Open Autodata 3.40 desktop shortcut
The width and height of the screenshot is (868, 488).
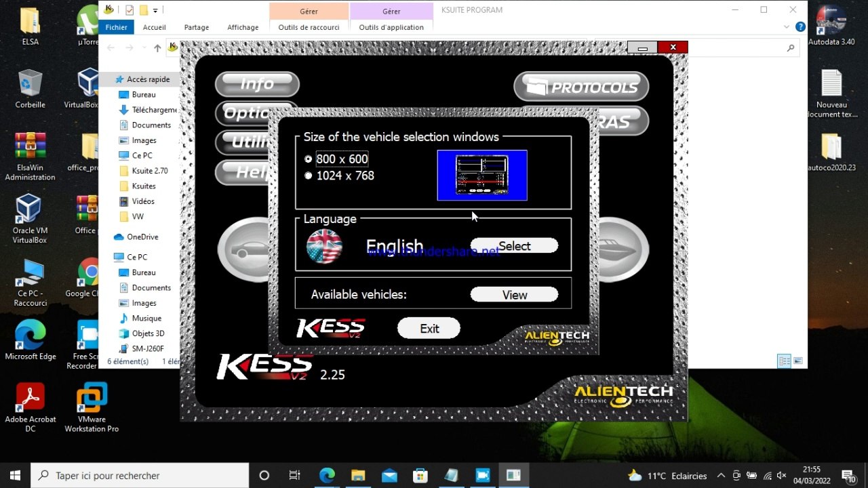pos(831,26)
